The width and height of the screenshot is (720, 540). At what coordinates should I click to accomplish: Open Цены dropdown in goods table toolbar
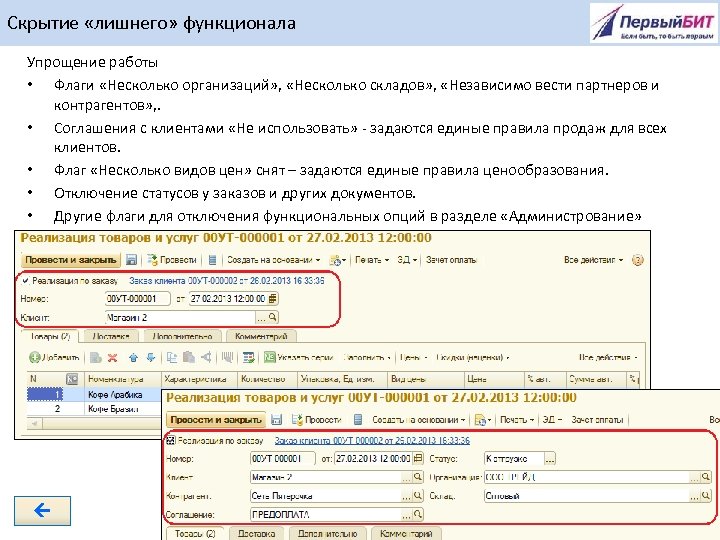pos(413,357)
